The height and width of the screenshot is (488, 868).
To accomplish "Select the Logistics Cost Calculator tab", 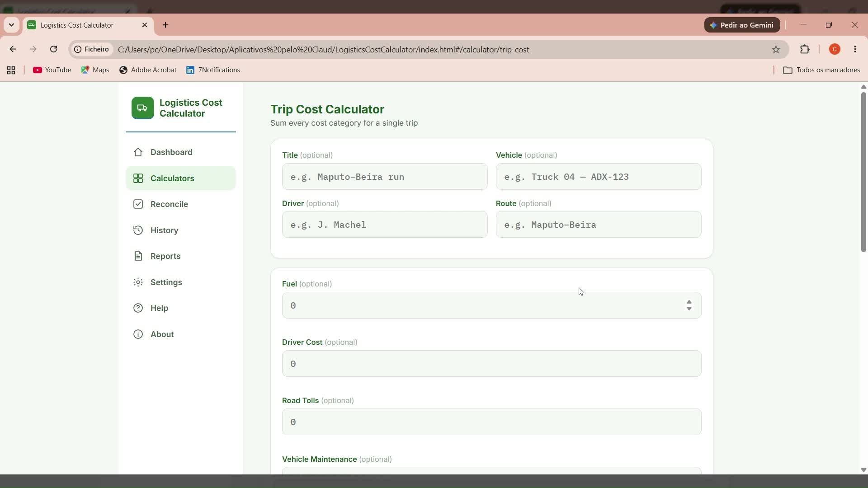I will point(88,25).
